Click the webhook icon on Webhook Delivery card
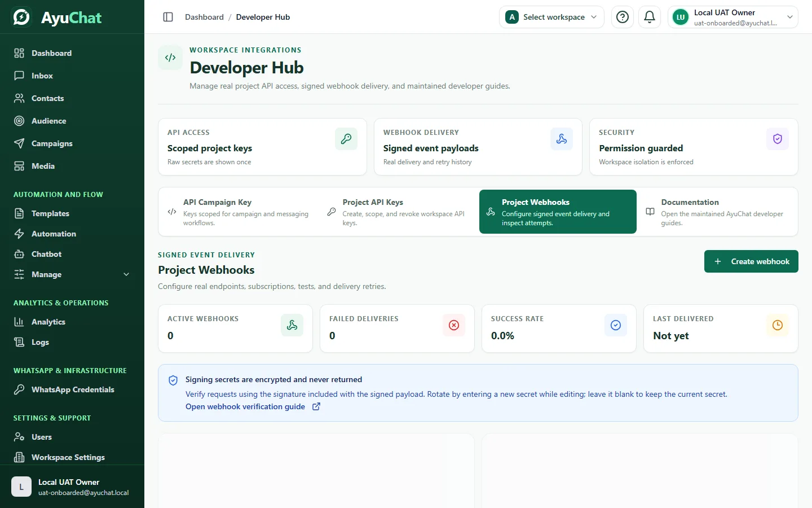The image size is (812, 508). [x=562, y=139]
